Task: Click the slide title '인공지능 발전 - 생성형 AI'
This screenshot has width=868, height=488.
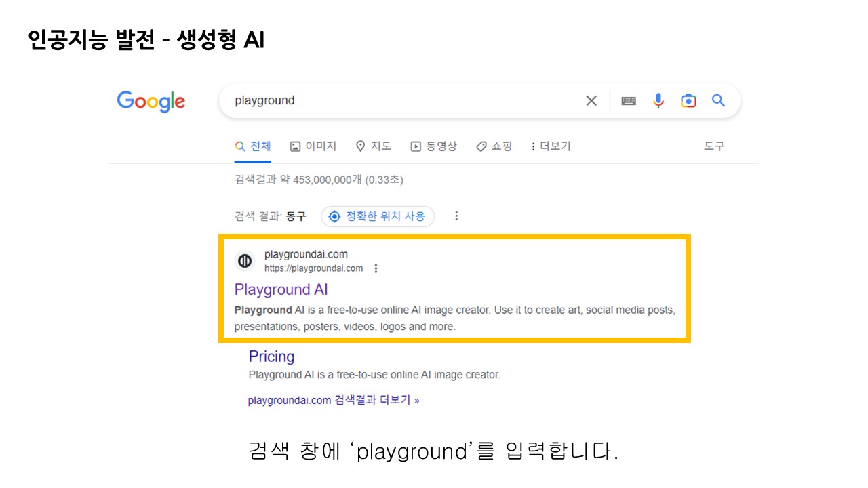Action: click(146, 40)
